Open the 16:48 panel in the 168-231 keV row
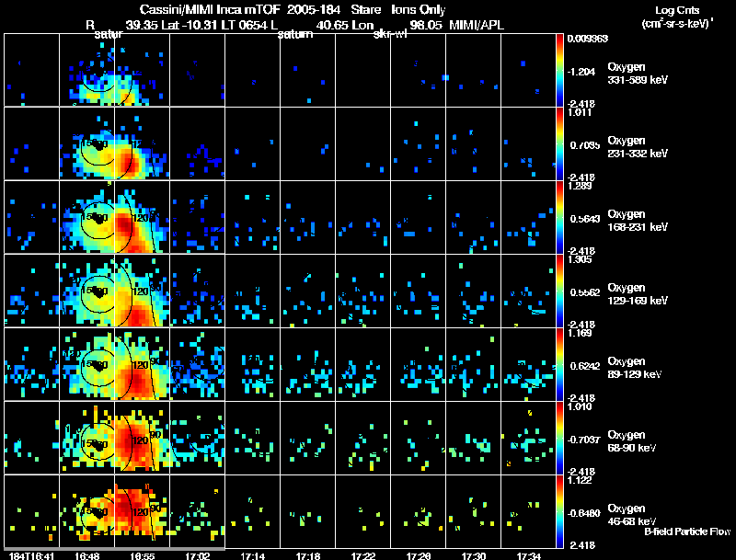Screen dimensions: 736x560 [x=86, y=217]
